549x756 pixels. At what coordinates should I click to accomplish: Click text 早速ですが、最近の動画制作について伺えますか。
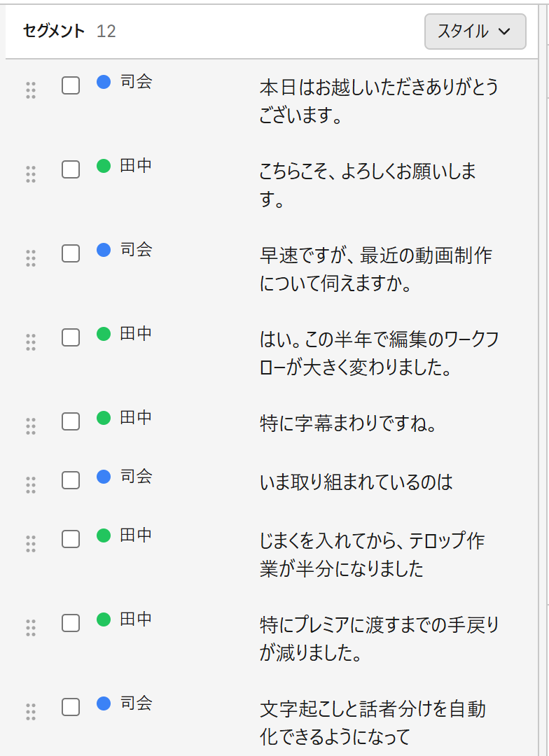tap(376, 269)
